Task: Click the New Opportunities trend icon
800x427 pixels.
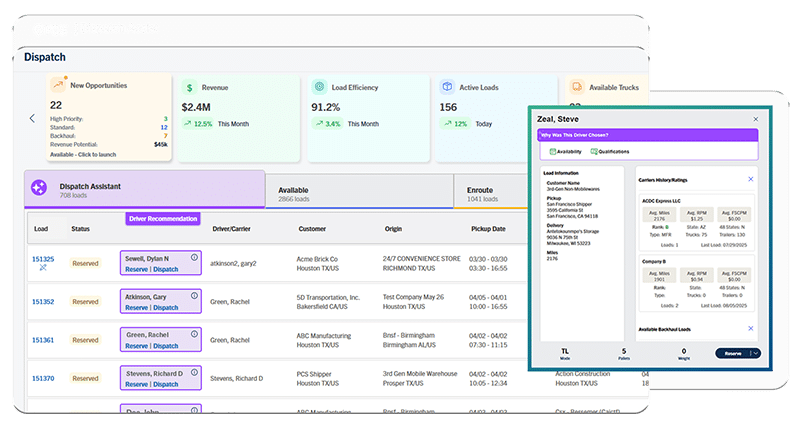Action: tap(58, 84)
